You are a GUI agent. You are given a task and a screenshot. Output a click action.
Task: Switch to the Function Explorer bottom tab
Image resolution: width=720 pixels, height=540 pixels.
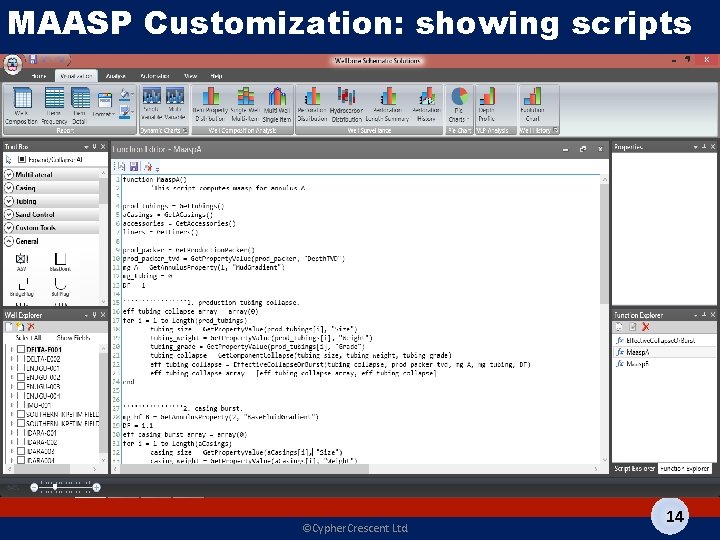pos(685,468)
